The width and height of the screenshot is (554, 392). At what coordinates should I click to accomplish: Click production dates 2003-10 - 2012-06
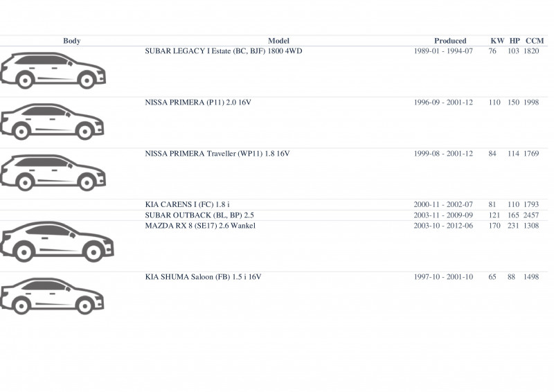(x=443, y=226)
